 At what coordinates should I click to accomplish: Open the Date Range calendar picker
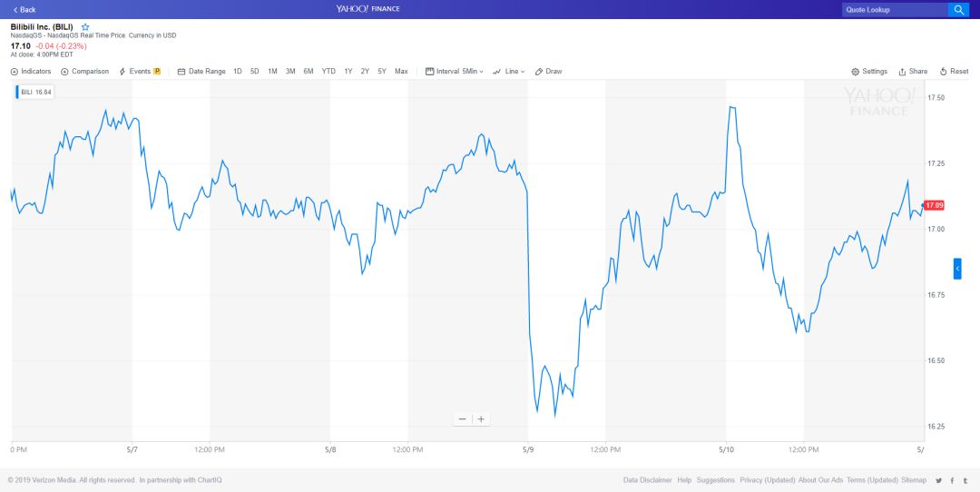[x=201, y=72]
